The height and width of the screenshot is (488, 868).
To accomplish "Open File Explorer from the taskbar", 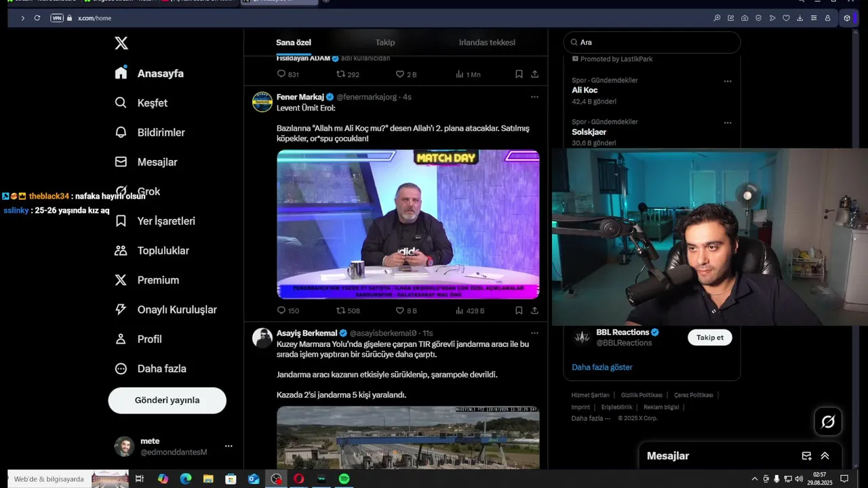I will click(208, 479).
